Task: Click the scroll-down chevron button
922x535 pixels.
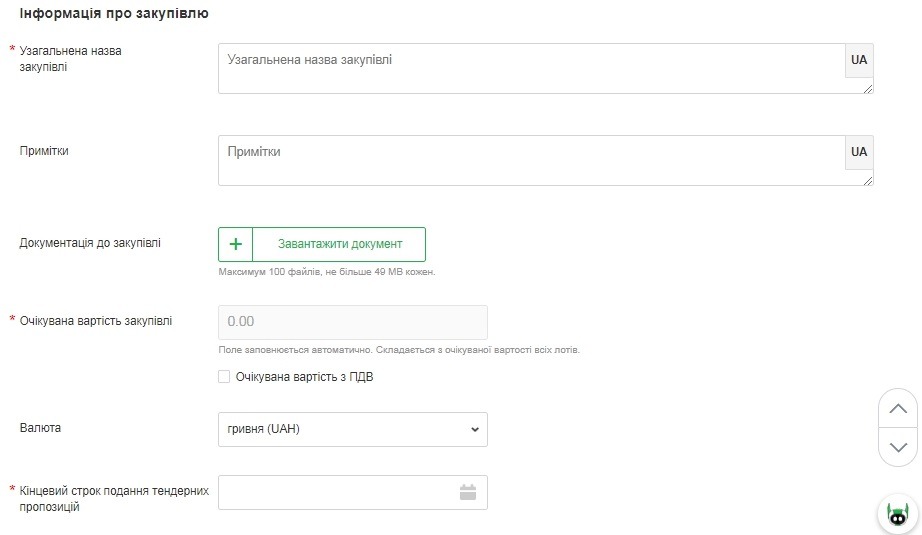Action: [x=897, y=446]
